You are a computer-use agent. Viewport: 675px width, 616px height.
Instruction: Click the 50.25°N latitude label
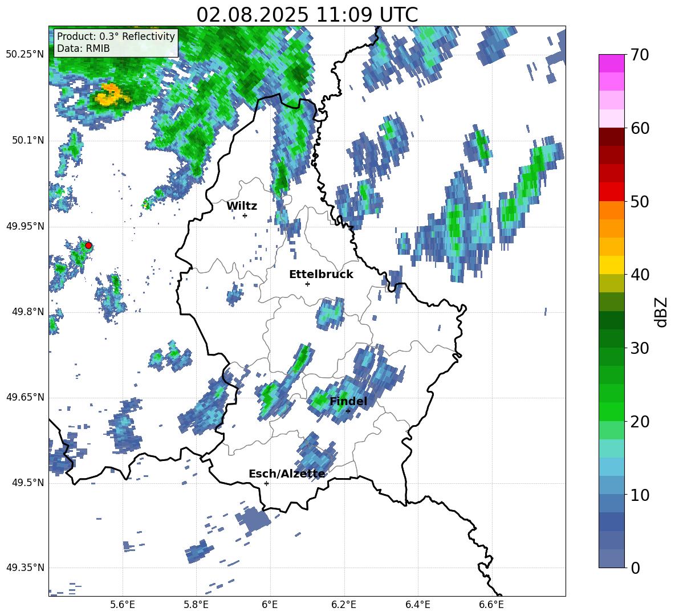coord(25,55)
